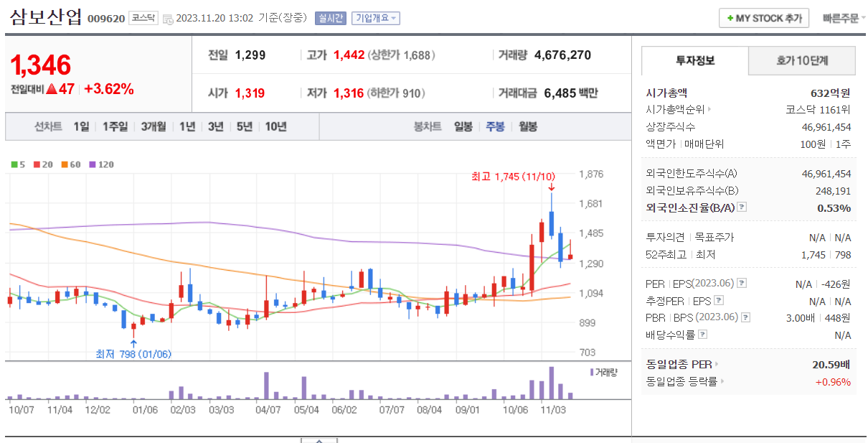This screenshot has height=443, width=868.
Task: Click the purple 거래량 legend marker
Action: (x=592, y=372)
